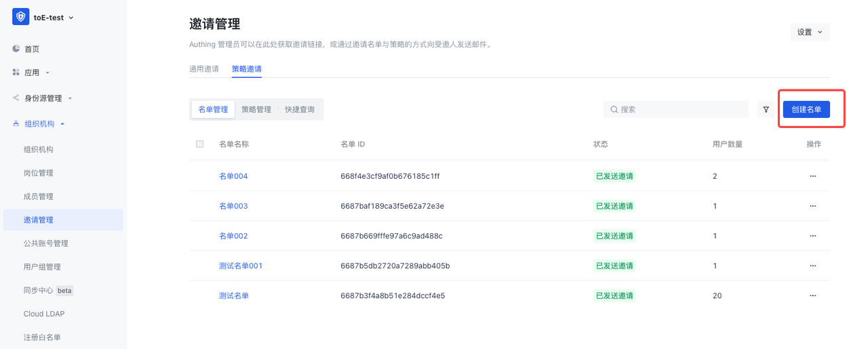Click the toE-test shield logo icon
This screenshot has width=868, height=349.
click(x=21, y=18)
